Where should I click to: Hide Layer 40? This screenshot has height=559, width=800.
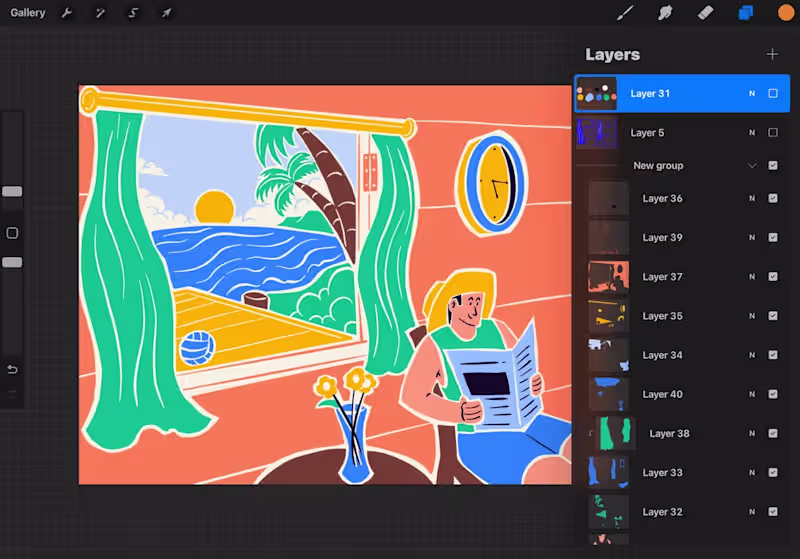coord(773,394)
